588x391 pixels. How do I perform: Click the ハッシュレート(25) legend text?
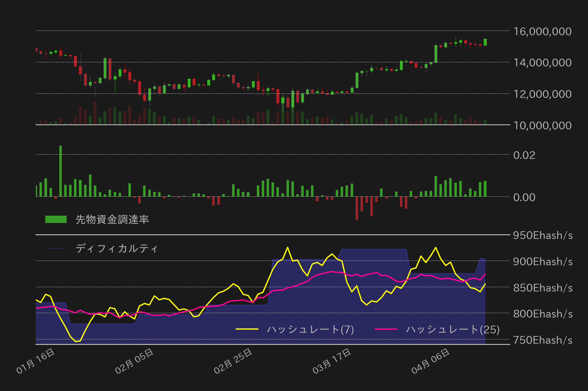[453, 329]
